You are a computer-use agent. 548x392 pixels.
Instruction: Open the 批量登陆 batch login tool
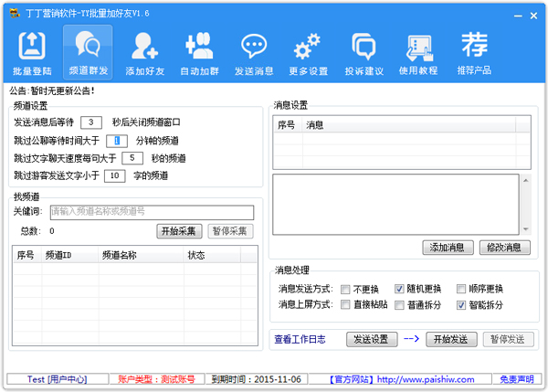pyautogui.click(x=32, y=53)
